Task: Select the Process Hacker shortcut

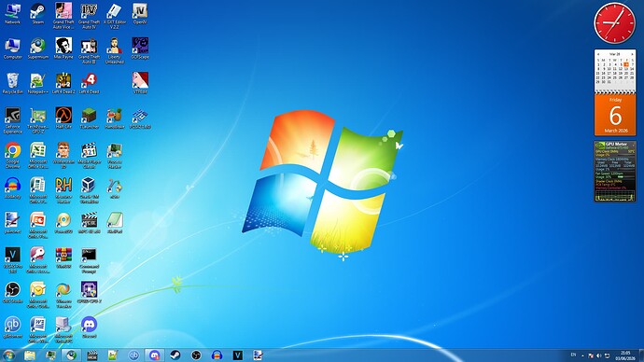Action: tap(114, 155)
